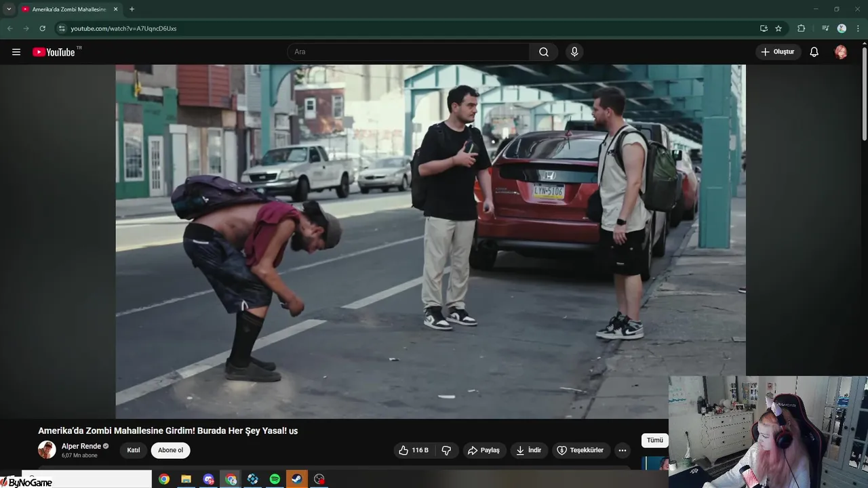Open the tab search dropdown arrow
The image size is (868, 488).
click(x=9, y=9)
